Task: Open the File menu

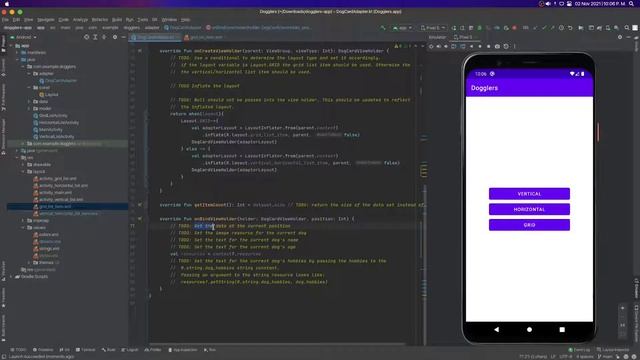Action: (x=5, y=20)
